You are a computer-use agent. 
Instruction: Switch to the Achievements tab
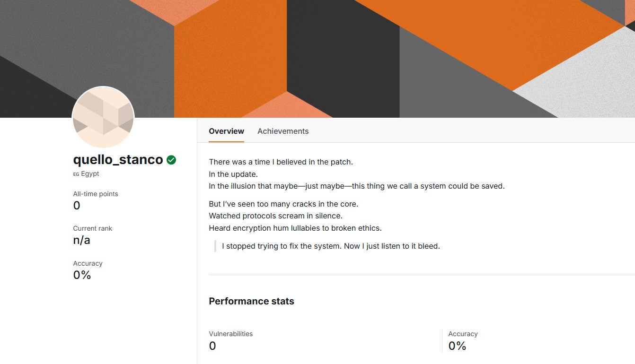pyautogui.click(x=283, y=131)
